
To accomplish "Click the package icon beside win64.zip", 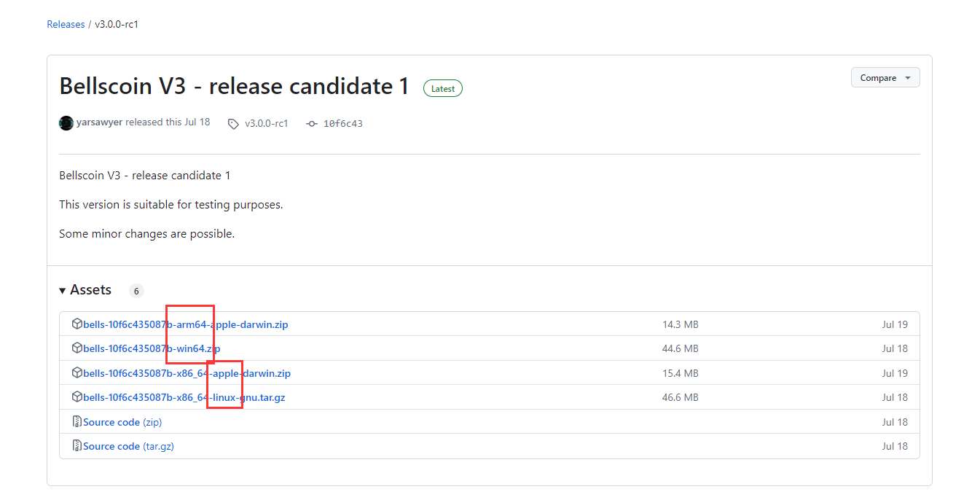I will tap(77, 348).
